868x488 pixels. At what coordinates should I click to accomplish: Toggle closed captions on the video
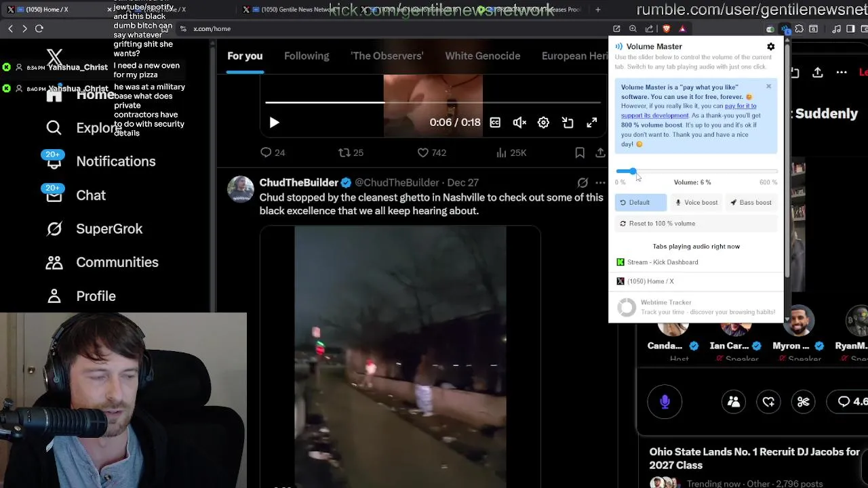pyautogui.click(x=495, y=123)
